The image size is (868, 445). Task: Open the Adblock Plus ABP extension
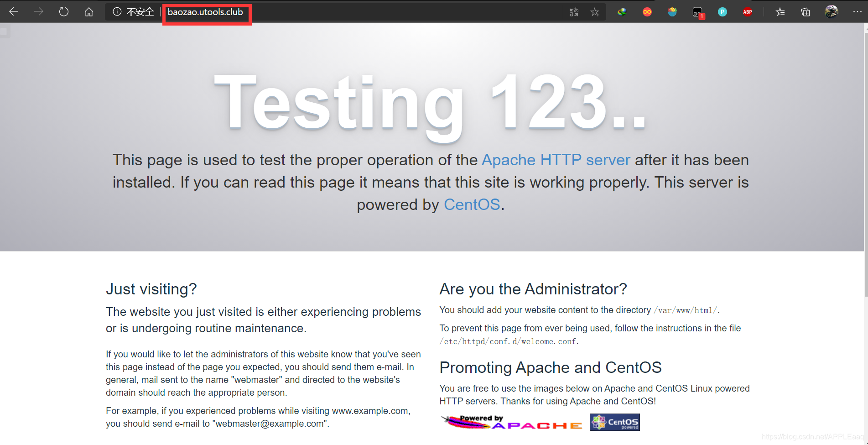click(x=748, y=12)
